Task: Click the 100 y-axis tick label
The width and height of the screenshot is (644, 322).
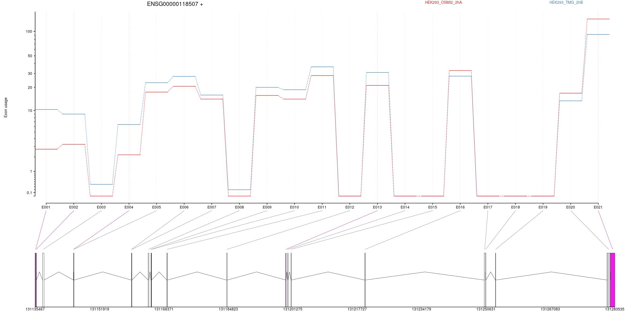Action: [x=29, y=31]
